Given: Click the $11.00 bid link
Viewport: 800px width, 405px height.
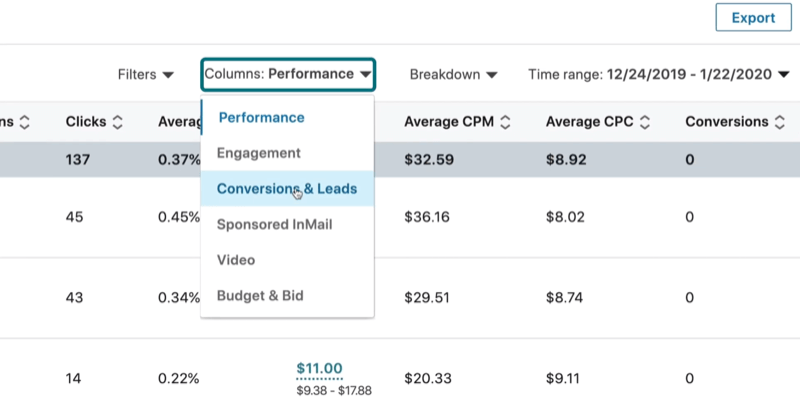Looking at the screenshot, I should pyautogui.click(x=319, y=368).
